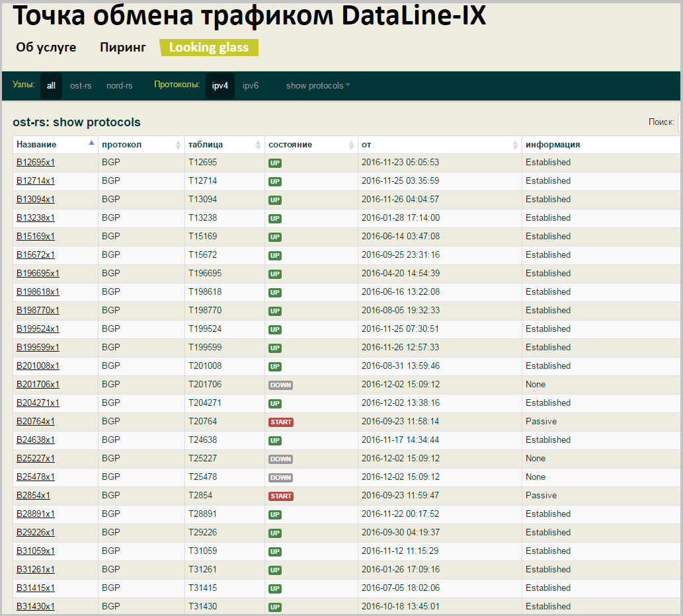683x616 pixels.
Task: Click the UP badge for B204271x1
Action: click(x=275, y=404)
